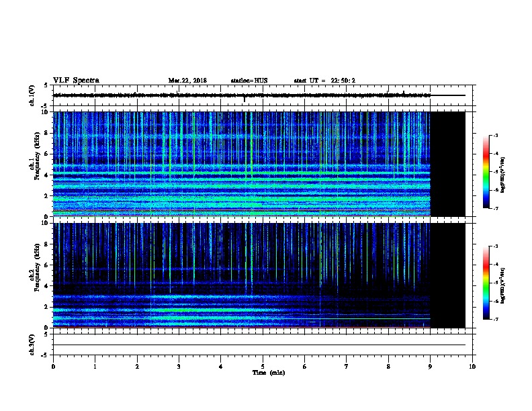Click time axis tick label '2'
This screenshot has width=532, height=411.
[x=137, y=367]
